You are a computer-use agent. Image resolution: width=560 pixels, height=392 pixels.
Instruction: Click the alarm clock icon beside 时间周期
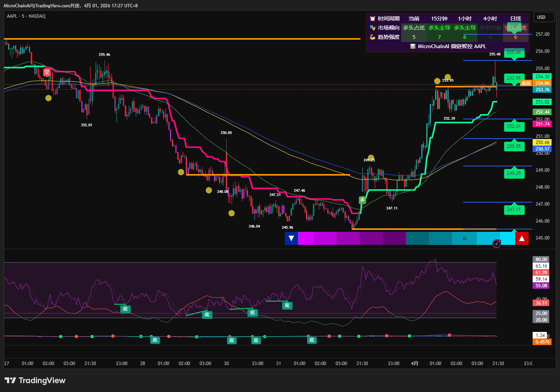coord(372,18)
